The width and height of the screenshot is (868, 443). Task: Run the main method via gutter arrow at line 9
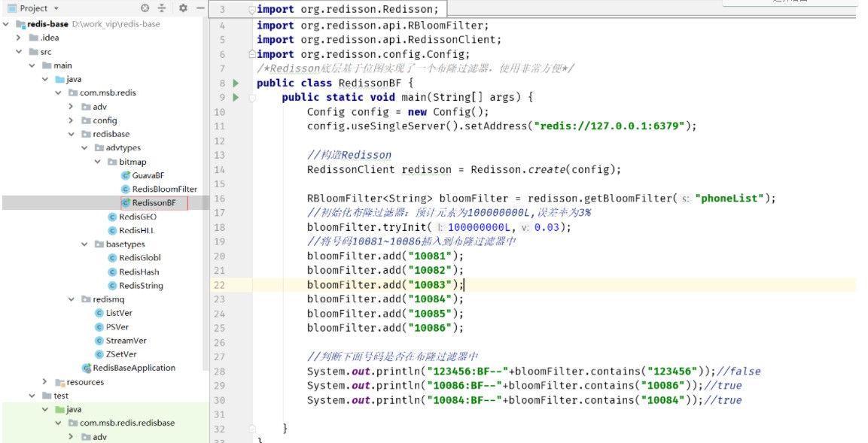(236, 97)
